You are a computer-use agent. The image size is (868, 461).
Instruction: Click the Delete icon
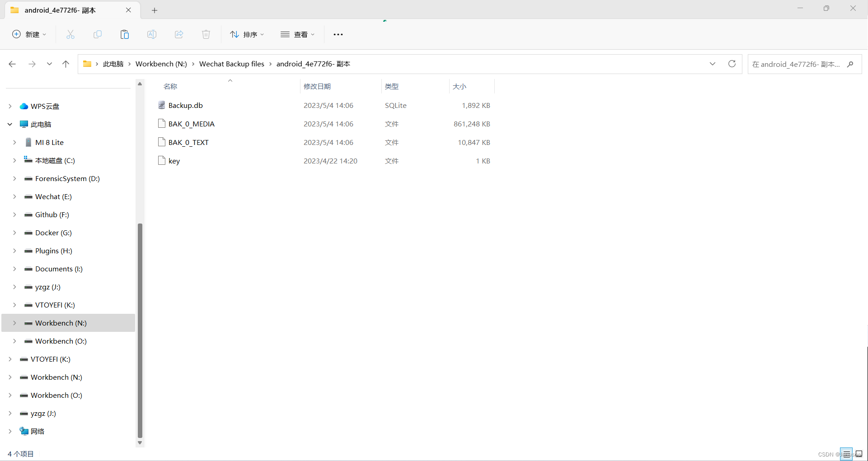click(x=206, y=34)
